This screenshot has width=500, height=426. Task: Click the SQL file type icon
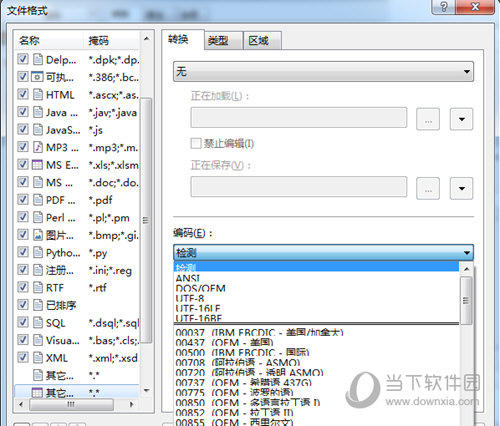[x=38, y=323]
